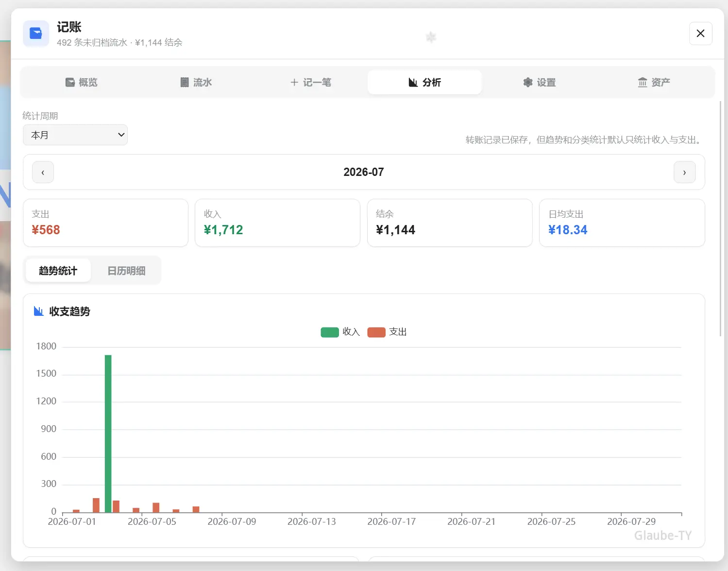Select the 趋势统计 view

[x=58, y=271]
